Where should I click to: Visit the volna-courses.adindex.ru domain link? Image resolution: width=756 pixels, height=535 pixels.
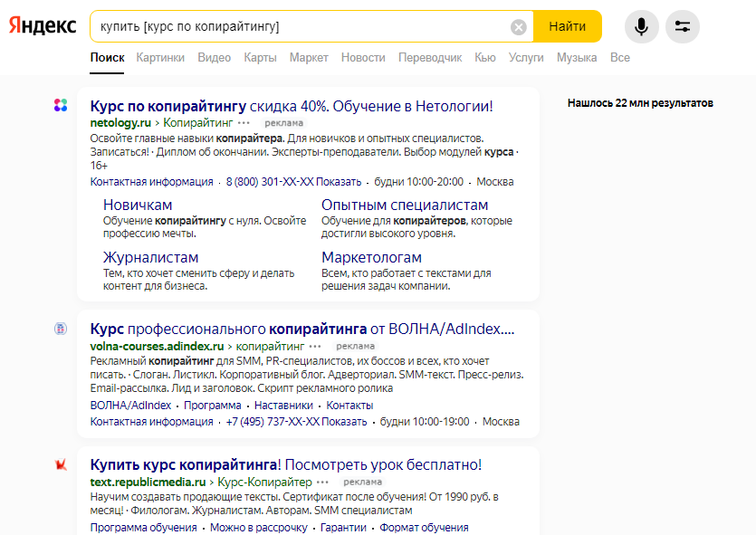[158, 346]
